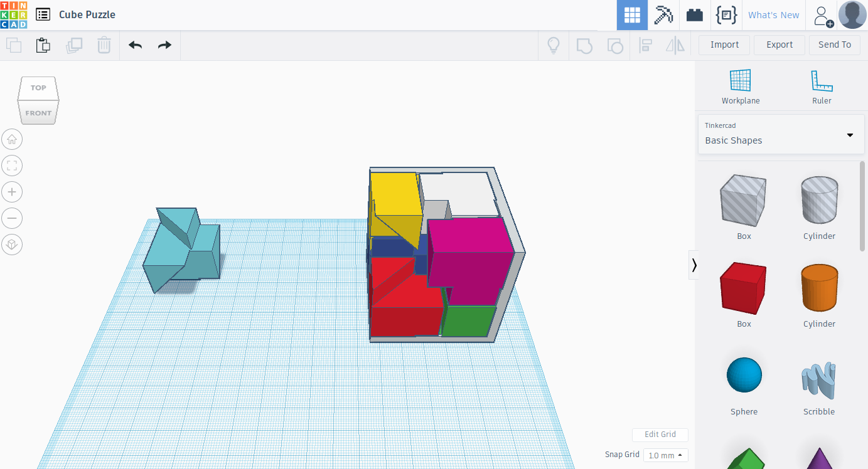Select the Ruler tool
The height and width of the screenshot is (469, 868).
(x=822, y=87)
